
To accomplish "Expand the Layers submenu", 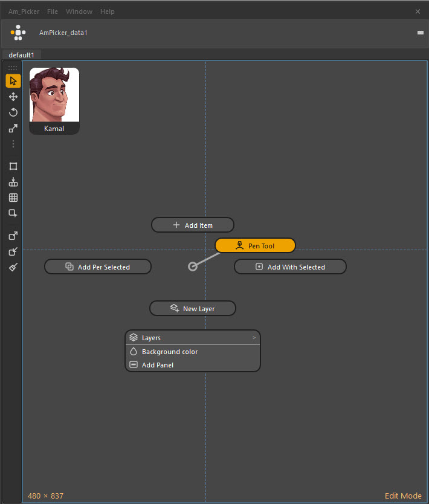I will coord(193,337).
